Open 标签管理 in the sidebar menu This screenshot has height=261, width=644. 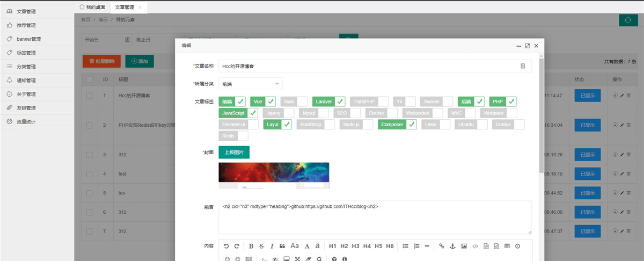[26, 53]
